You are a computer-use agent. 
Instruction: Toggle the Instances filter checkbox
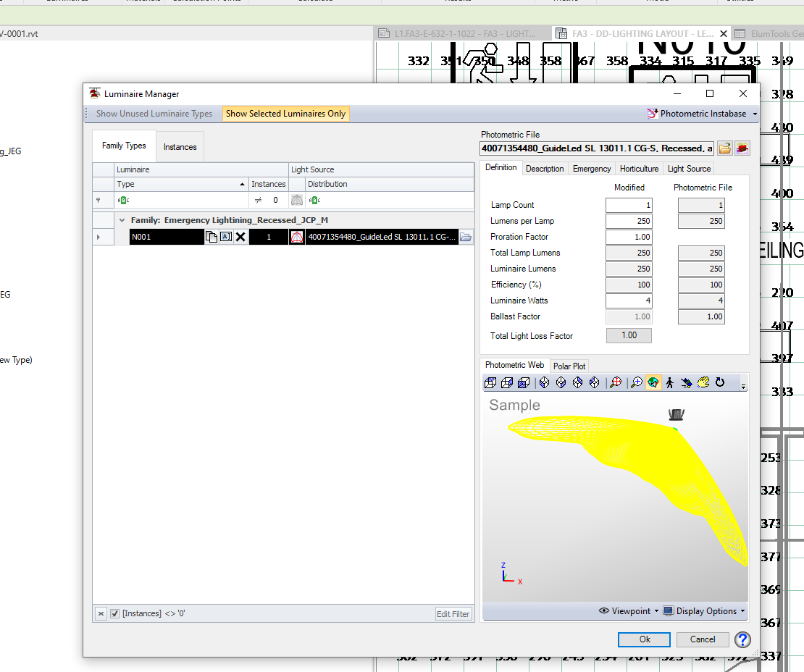tap(114, 613)
